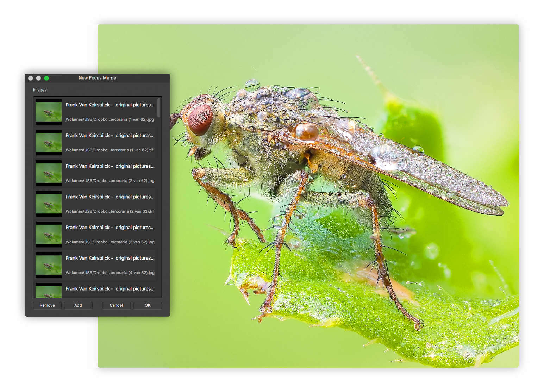Click path text ending (3 van 62).jpg
The image size is (544, 392).
(110, 242)
